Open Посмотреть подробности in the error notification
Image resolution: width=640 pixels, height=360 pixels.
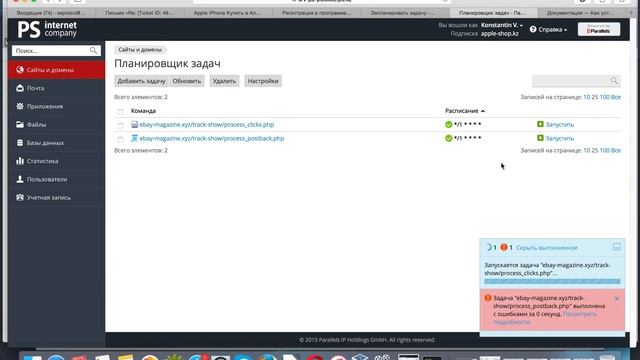[x=544, y=318]
